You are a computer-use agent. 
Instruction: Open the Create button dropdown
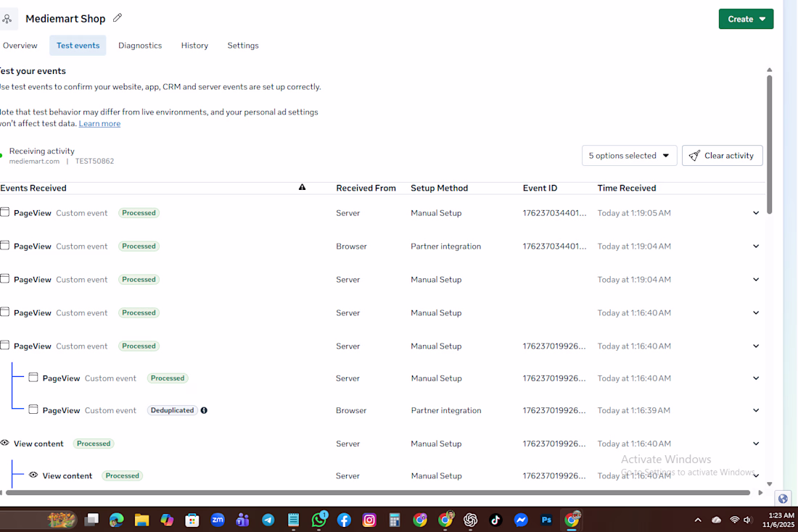[746, 19]
